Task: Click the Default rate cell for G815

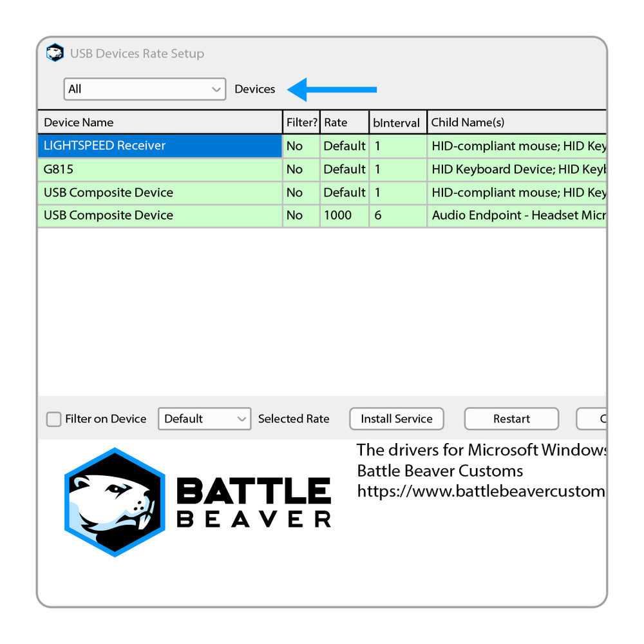Action: pyautogui.click(x=344, y=169)
